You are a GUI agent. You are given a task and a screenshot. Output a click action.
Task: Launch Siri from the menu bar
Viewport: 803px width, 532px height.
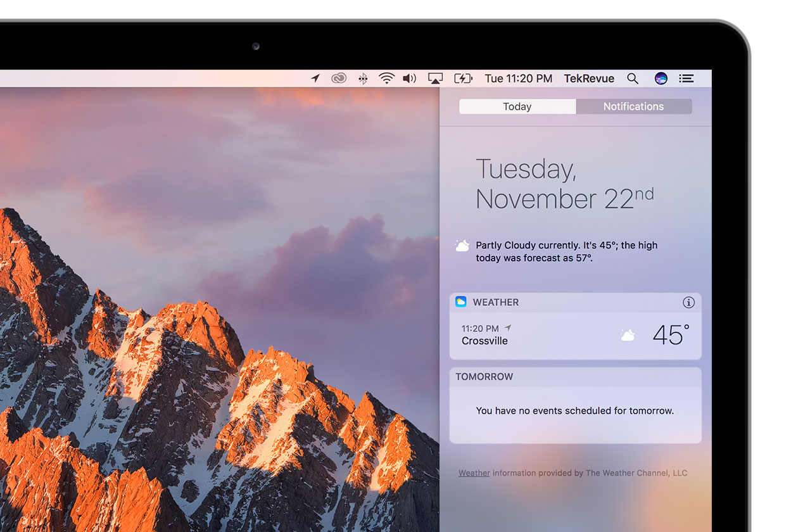[661, 79]
